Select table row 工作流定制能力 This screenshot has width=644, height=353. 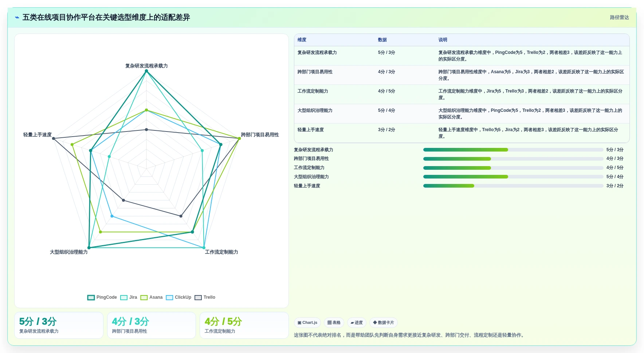pos(462,94)
